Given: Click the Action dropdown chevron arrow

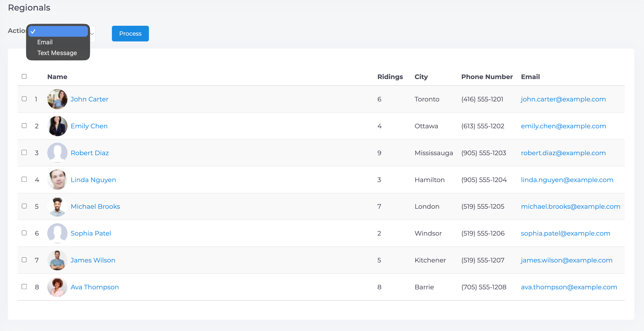Looking at the screenshot, I should tap(92, 34).
